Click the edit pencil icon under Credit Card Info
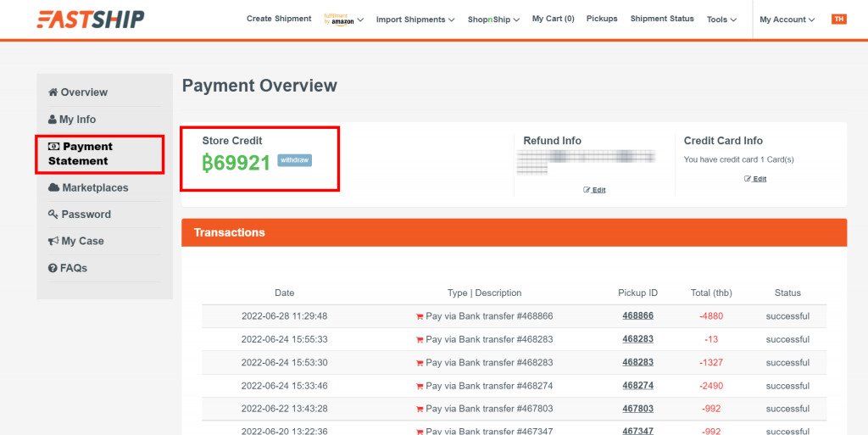 [x=748, y=179]
